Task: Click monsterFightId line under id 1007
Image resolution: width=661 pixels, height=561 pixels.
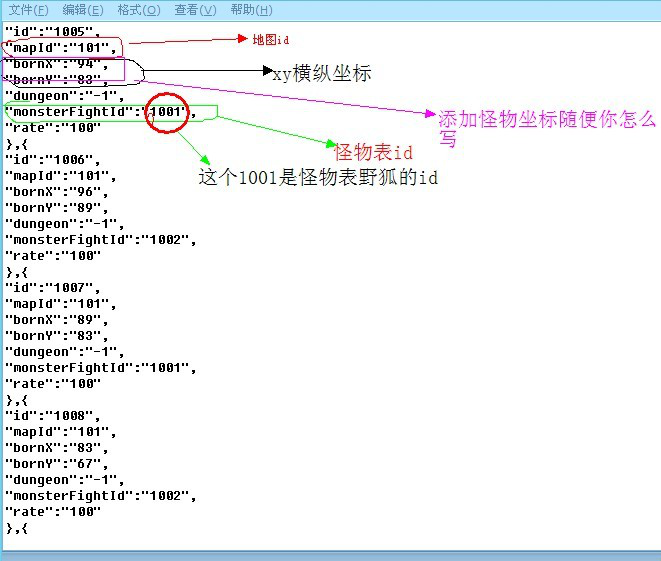Action: coord(101,368)
